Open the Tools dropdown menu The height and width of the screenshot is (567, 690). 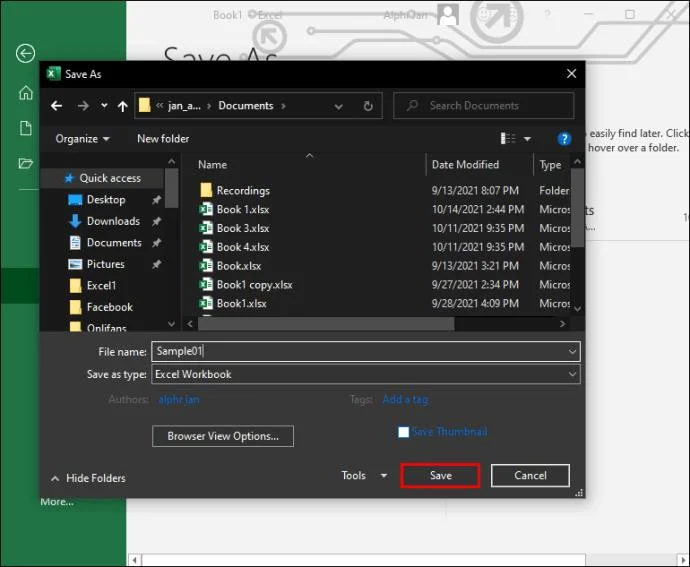click(x=363, y=475)
